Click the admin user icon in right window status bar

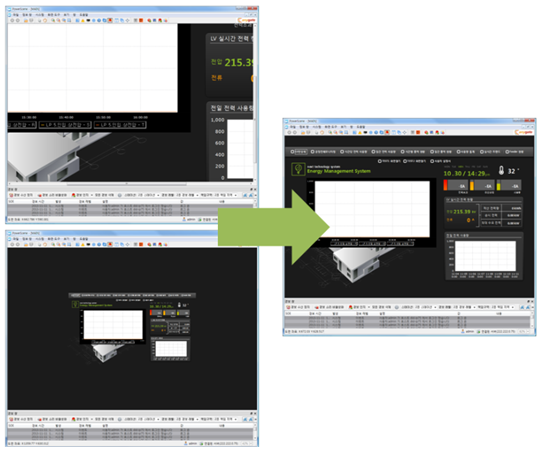pos(463,332)
